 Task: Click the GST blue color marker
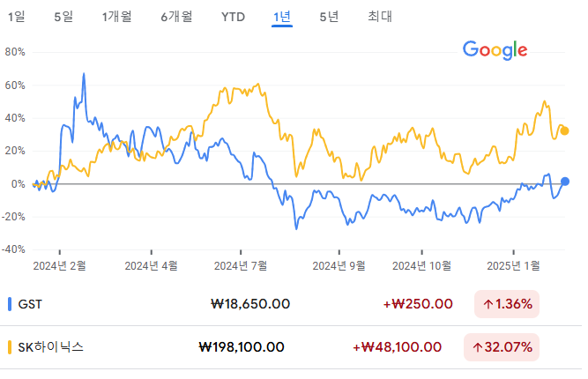click(x=11, y=305)
